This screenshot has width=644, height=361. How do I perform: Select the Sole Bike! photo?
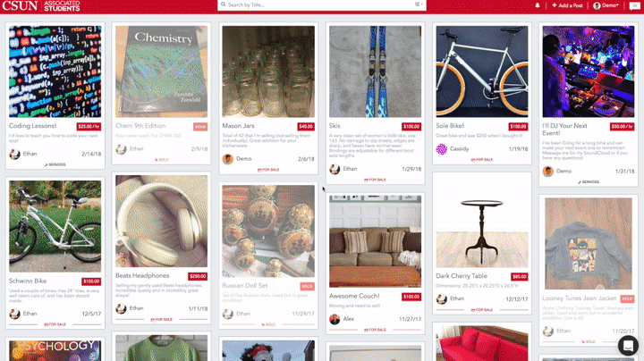point(482,71)
